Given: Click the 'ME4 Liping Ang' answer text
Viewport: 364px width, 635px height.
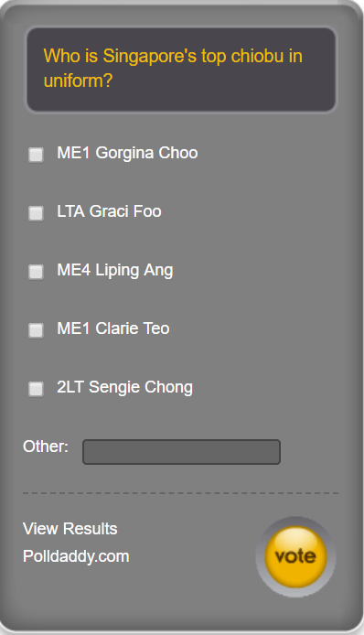Looking at the screenshot, I should (x=115, y=271).
